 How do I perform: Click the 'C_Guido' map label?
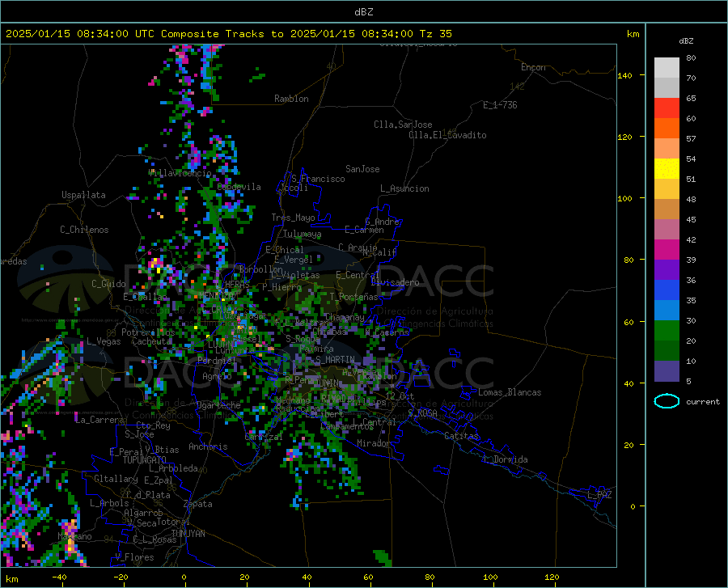click(108, 284)
